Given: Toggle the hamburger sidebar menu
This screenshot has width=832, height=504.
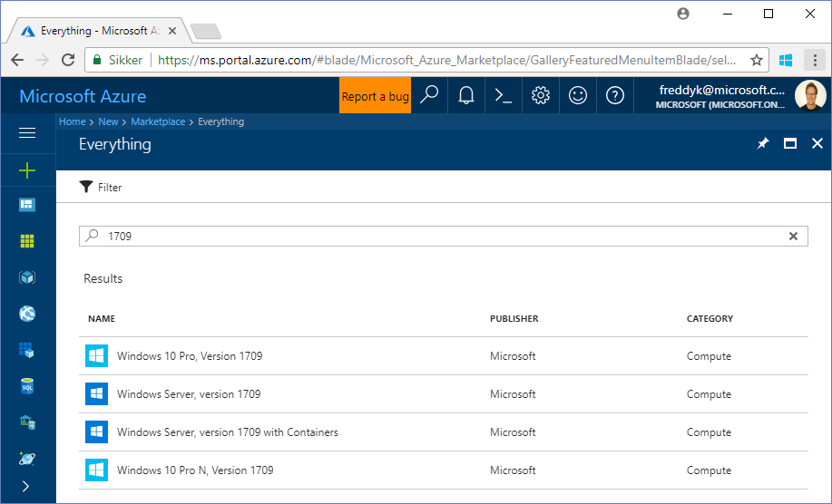Looking at the screenshot, I should [27, 133].
